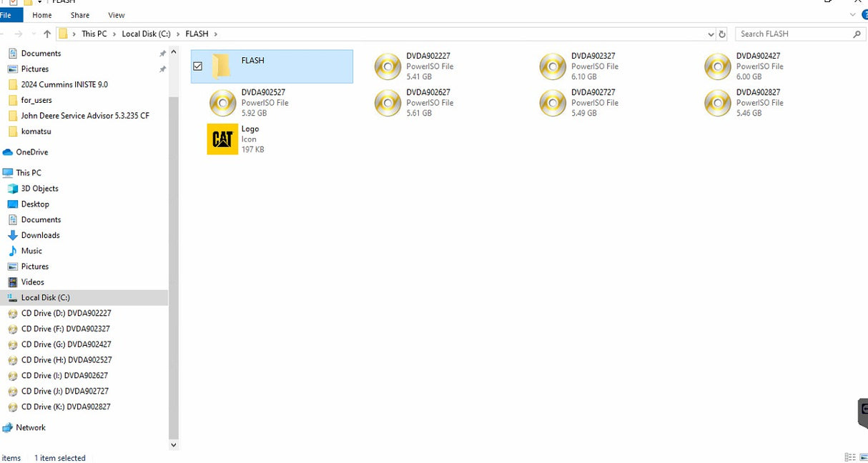Click the DVDA902727 disc file icon
The height and width of the screenshot is (463, 868).
[553, 103]
